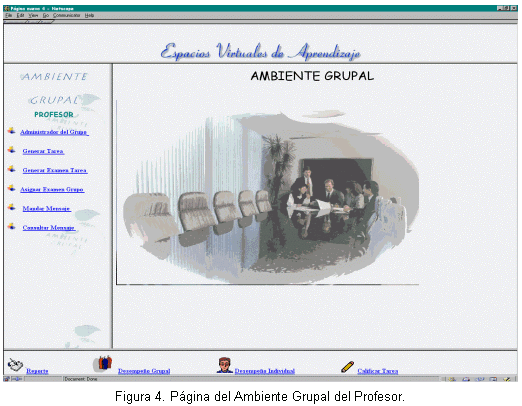Screen dimensions: 522x406
Task: Click bullet icon beside Consultar Mensaje
Action: (12, 226)
